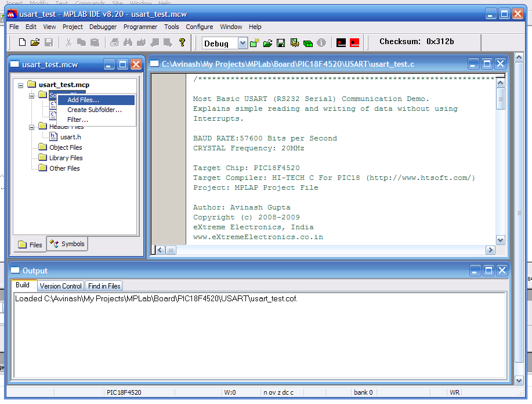Click the gray bookmark icon left of the last gray one
532x404 pixels.
point(155,42)
